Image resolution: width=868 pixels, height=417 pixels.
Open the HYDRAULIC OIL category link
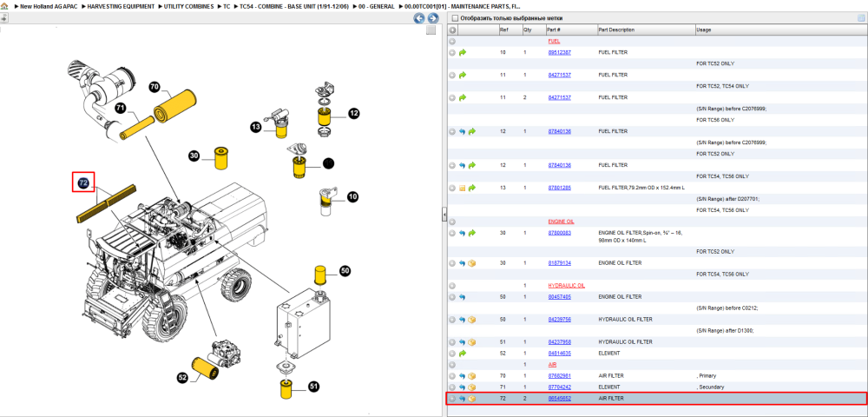point(566,286)
